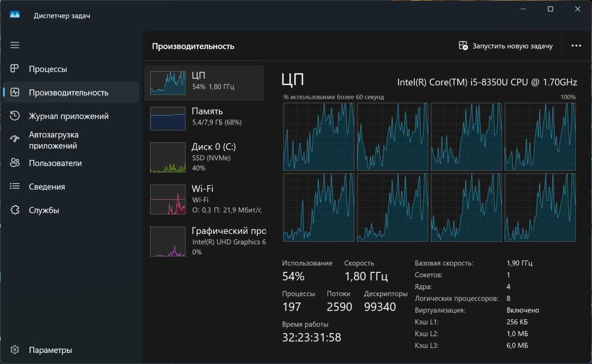The height and width of the screenshot is (364, 592).
Task: Click the Ядра label
Action: tap(424, 287)
